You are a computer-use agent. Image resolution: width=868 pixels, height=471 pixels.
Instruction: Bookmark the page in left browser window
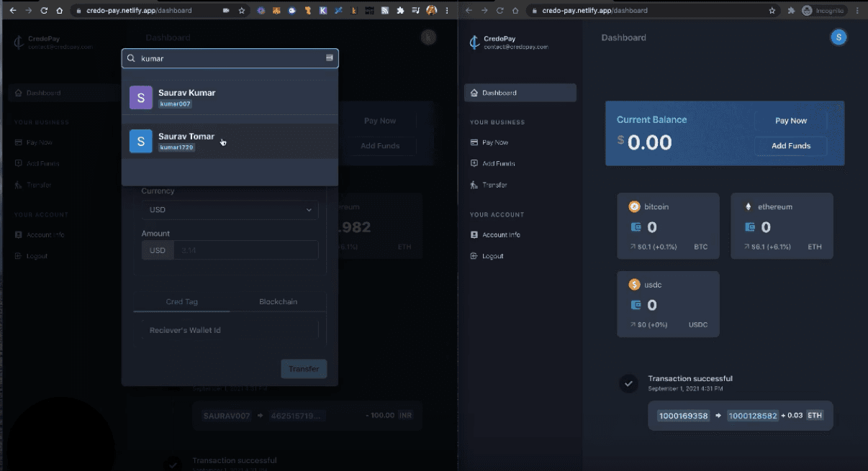point(242,11)
